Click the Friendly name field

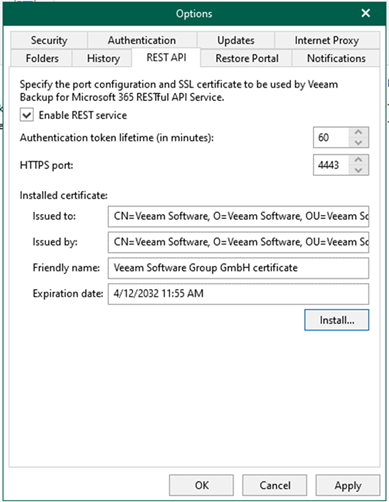click(x=238, y=268)
